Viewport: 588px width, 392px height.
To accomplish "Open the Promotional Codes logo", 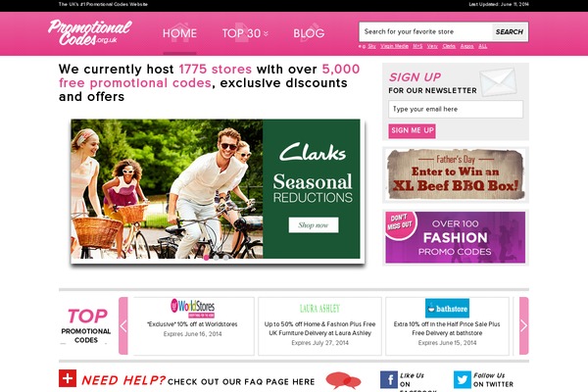I will [90, 32].
